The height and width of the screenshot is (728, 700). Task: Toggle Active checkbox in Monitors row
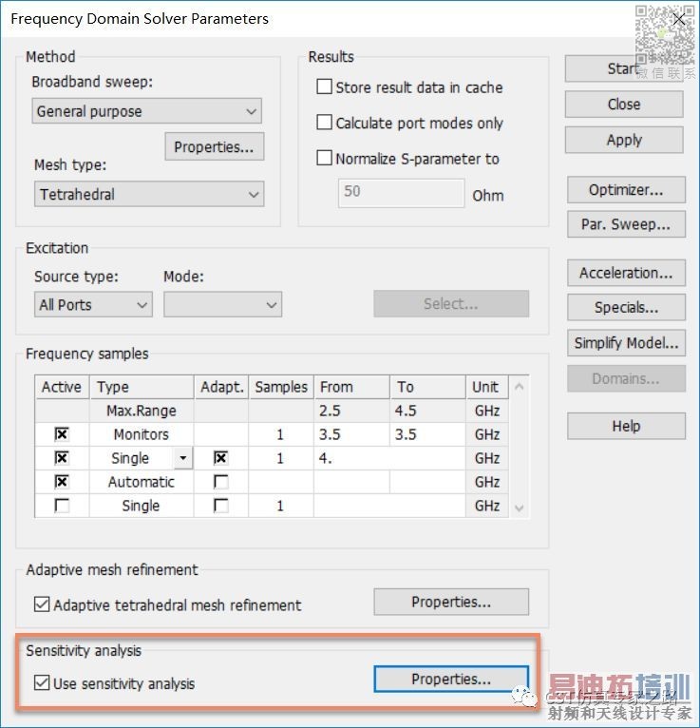[x=62, y=434]
